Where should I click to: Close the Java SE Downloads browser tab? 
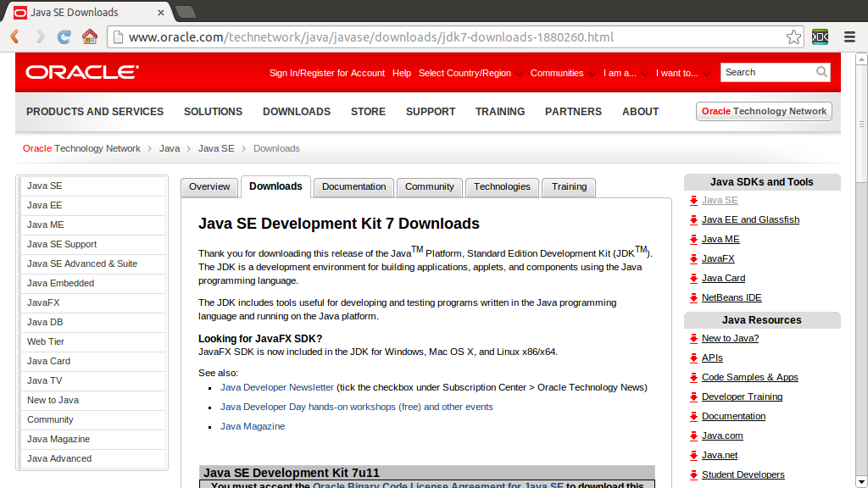coord(160,12)
